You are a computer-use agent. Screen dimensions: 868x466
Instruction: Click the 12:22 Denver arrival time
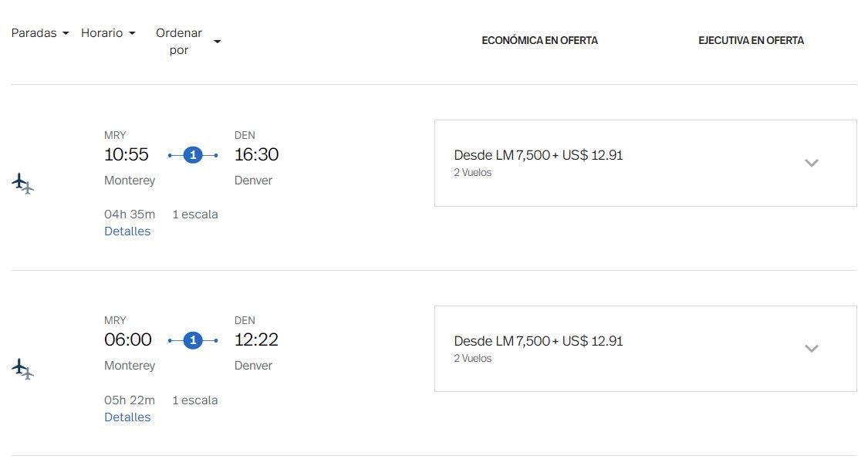(x=256, y=339)
